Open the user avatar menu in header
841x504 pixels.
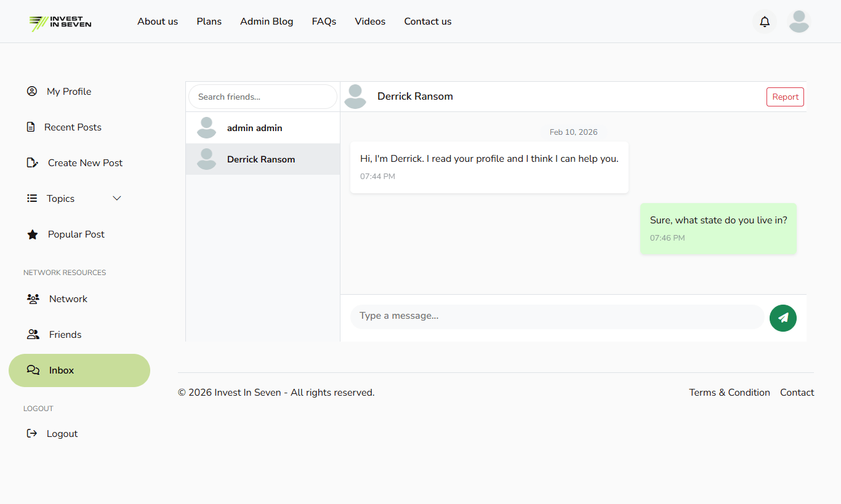[799, 22]
